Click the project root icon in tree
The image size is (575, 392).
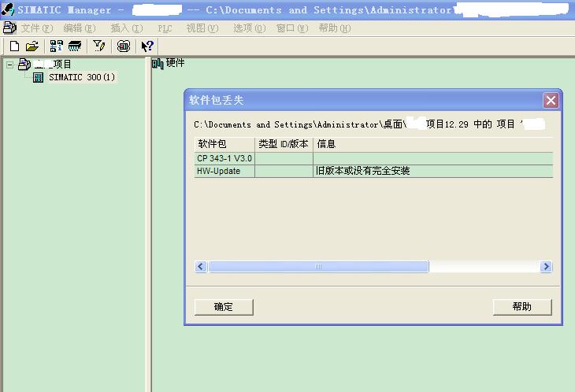(24, 65)
